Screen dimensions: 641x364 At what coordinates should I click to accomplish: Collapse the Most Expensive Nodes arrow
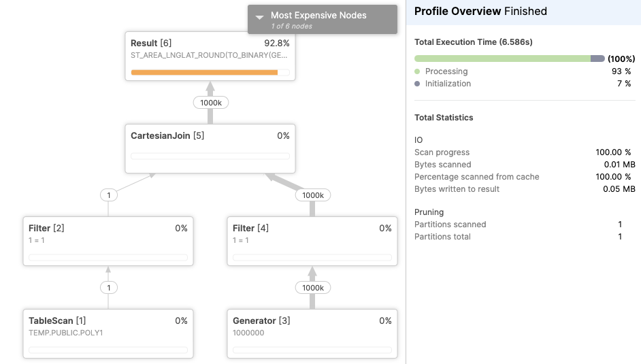pos(259,18)
